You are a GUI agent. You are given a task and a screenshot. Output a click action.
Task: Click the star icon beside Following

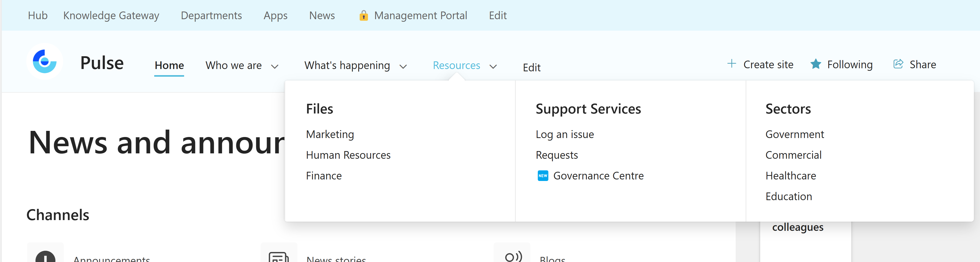tap(816, 64)
